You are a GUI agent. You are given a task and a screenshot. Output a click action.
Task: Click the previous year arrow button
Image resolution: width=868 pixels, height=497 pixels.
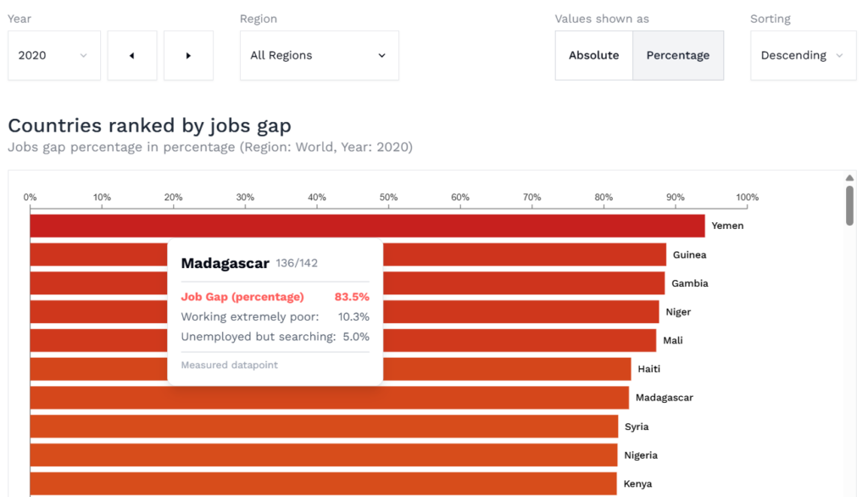point(131,56)
